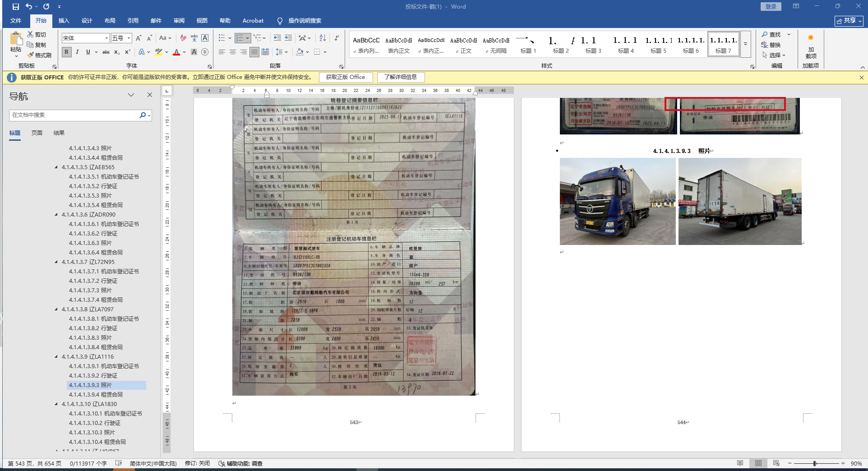This screenshot has width=868, height=471.
Task: Click the Format Painter brush
Action: [x=39, y=55]
